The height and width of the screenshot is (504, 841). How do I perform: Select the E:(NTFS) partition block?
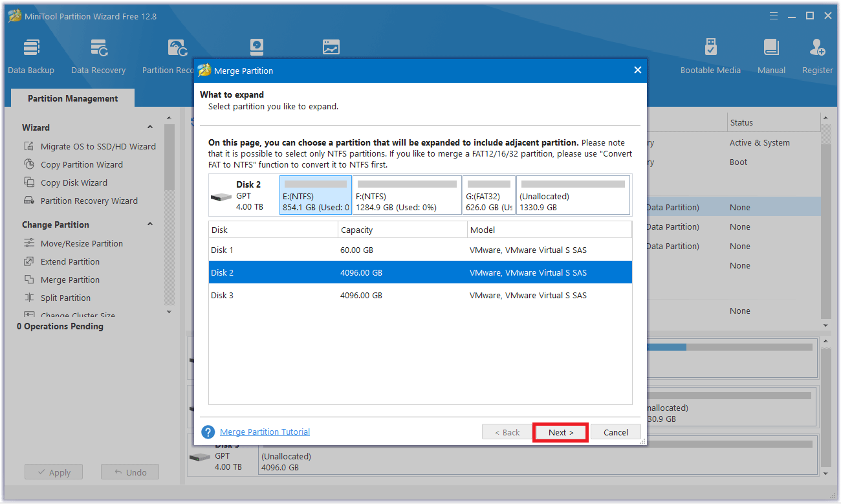click(x=316, y=195)
